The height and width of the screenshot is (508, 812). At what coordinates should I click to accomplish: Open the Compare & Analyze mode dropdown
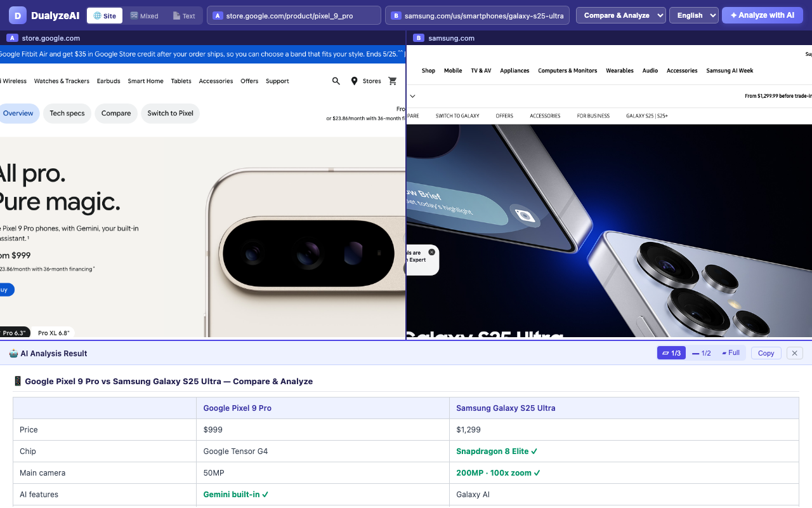620,15
